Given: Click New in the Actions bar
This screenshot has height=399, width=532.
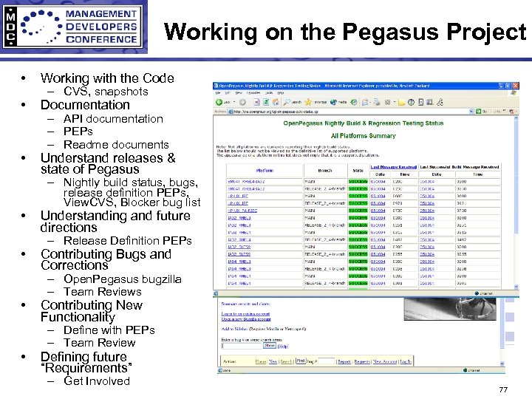Looking at the screenshot, I should [x=273, y=361].
